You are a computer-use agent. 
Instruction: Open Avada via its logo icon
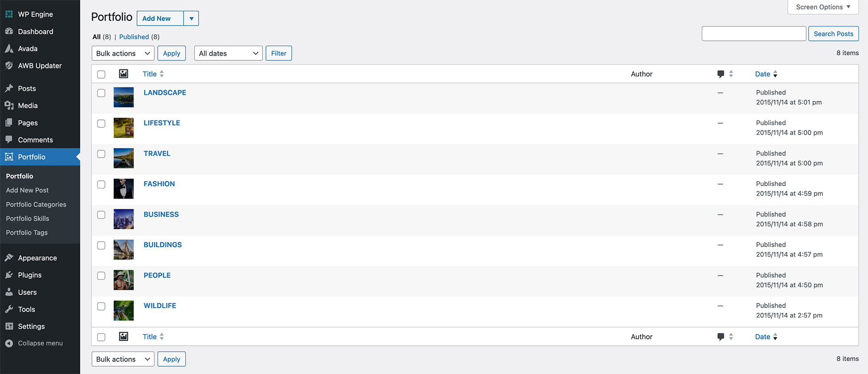pyautogui.click(x=9, y=49)
